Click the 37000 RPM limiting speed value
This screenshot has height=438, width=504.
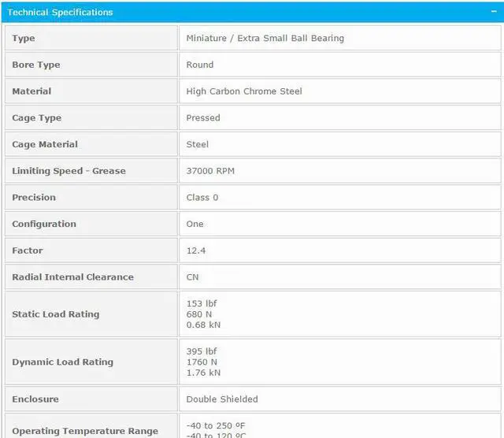pos(210,171)
